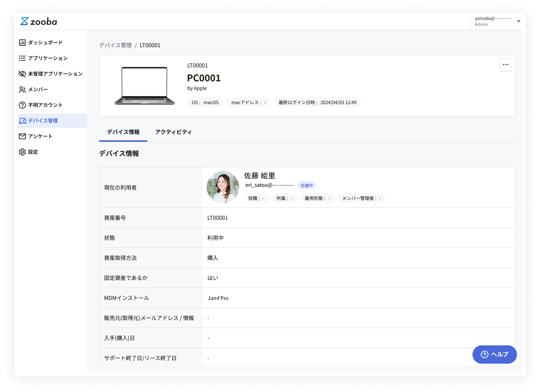The height and width of the screenshot is (392, 540).
Task: Select the 役職 attribute chip
Action: click(256, 198)
